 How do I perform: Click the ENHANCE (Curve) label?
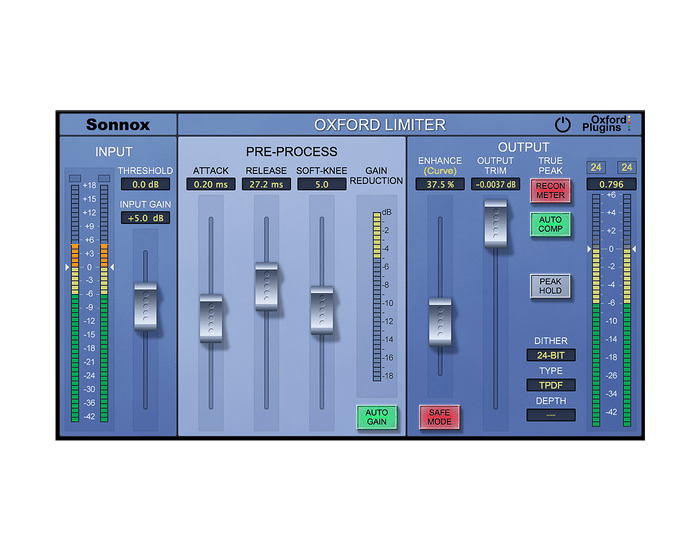(x=440, y=166)
